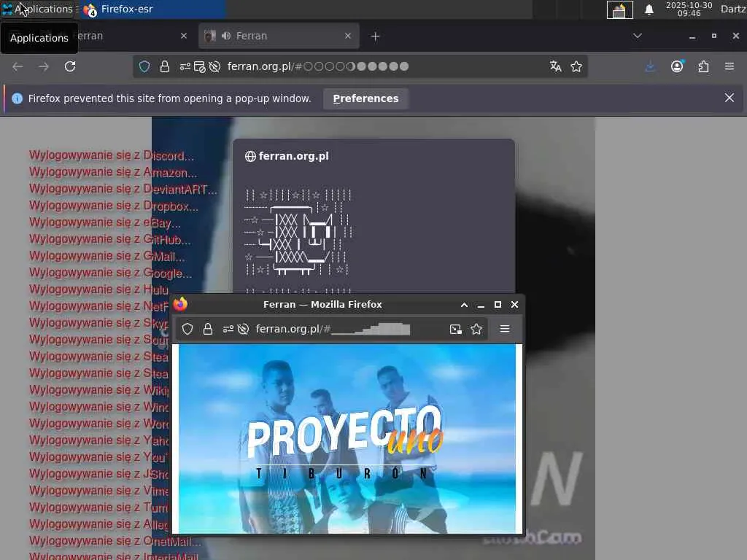The height and width of the screenshot is (560, 747).
Task: Open the Extensions puzzle icon
Action: pyautogui.click(x=704, y=66)
